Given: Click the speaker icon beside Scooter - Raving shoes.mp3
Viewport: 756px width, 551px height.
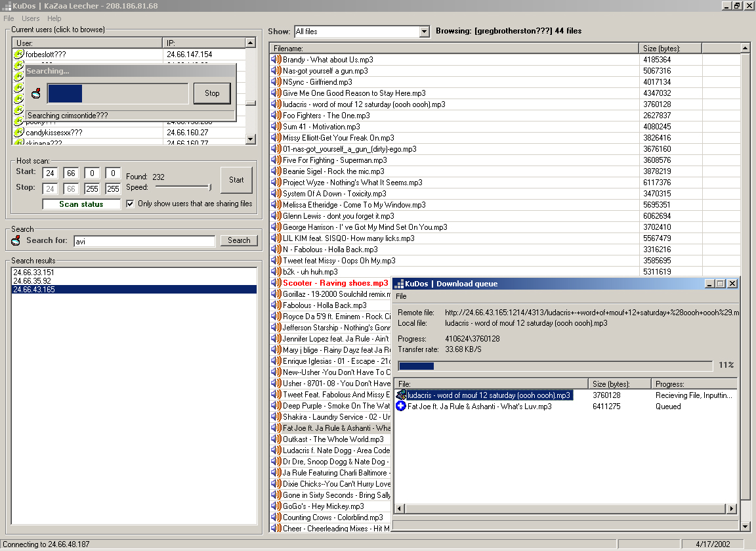Looking at the screenshot, I should [x=276, y=283].
